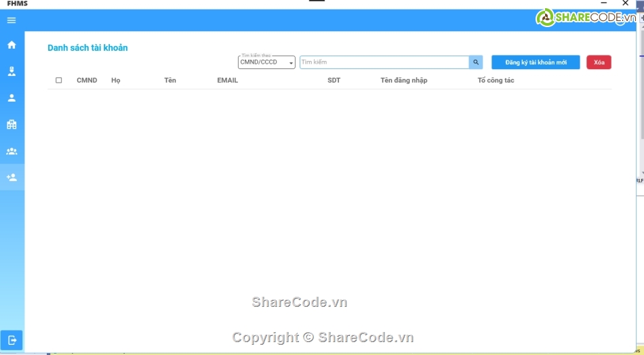Click the Họ column header
The height and width of the screenshot is (355, 644).
click(x=116, y=81)
